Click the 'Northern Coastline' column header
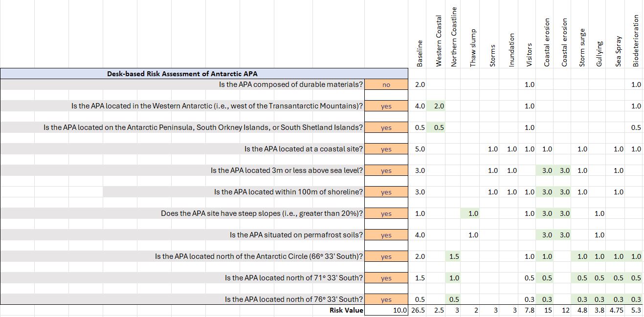The image size is (644, 317). (x=454, y=37)
